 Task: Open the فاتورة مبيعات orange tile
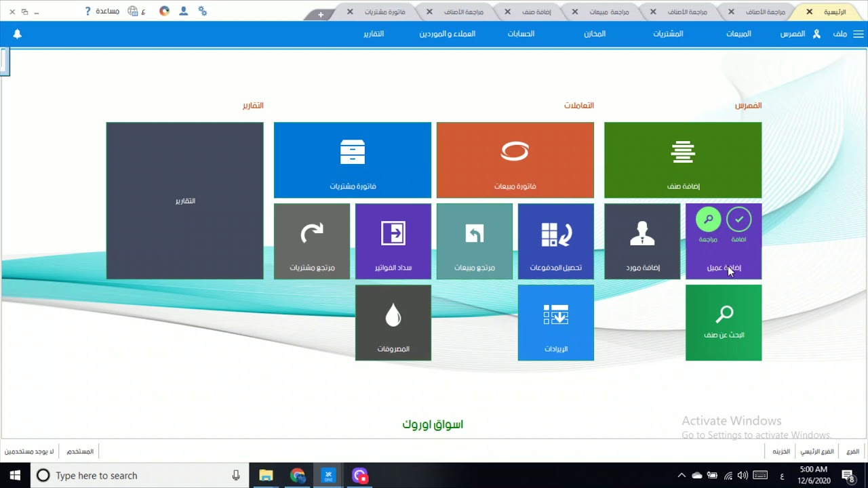[515, 160]
